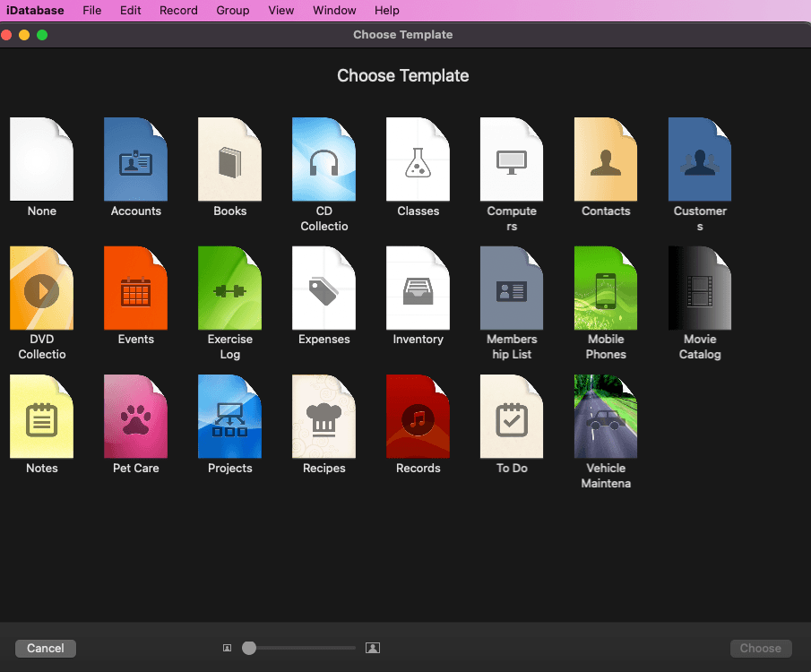The height and width of the screenshot is (672, 811).
Task: Select the orange Events calendar template
Action: [x=135, y=289]
